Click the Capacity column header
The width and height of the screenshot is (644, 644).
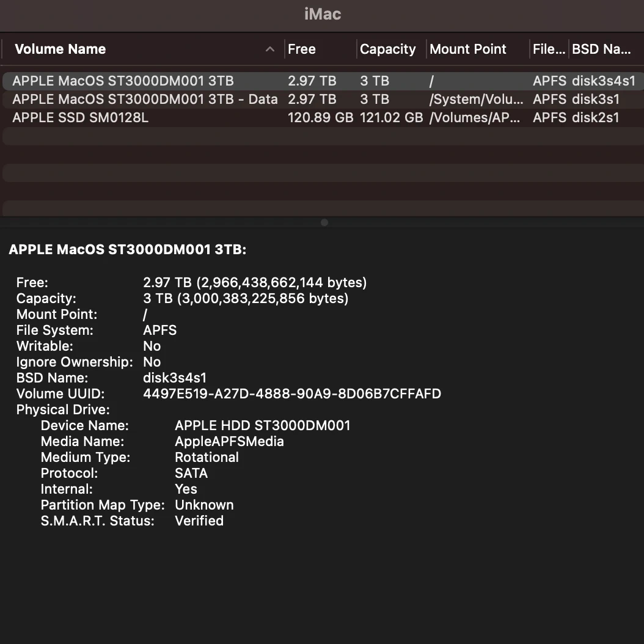[387, 49]
